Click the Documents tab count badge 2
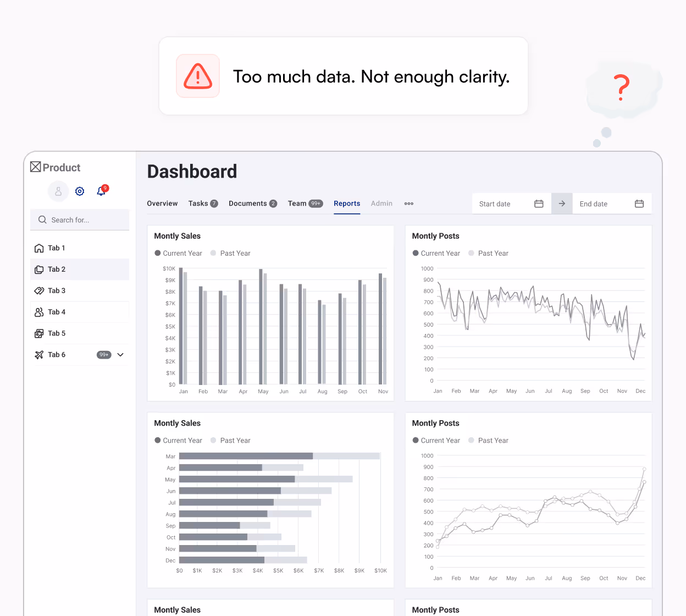 [273, 204]
